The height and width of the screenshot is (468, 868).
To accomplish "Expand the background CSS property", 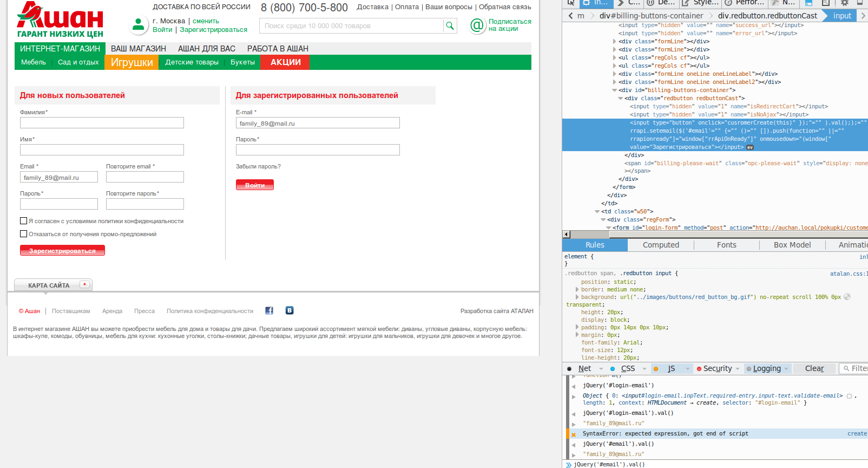I will click(577, 297).
